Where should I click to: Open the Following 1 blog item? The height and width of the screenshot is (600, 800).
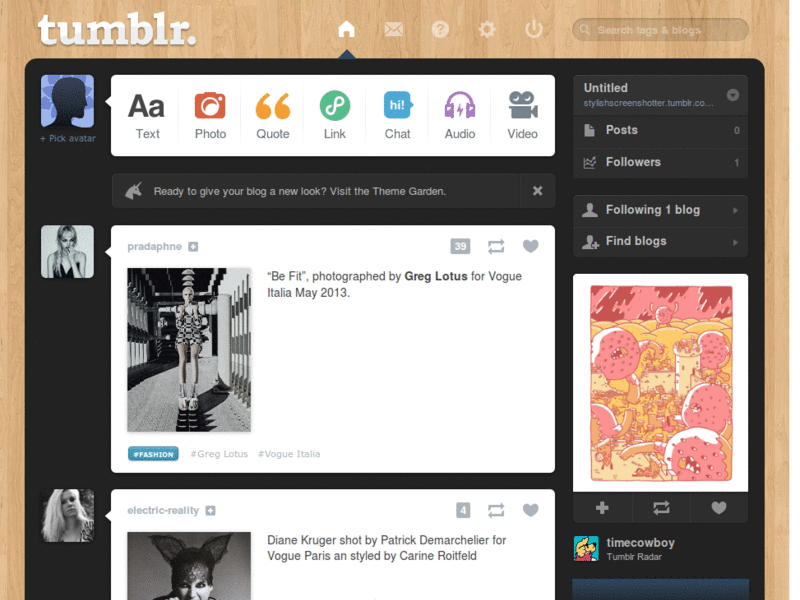coord(661,210)
